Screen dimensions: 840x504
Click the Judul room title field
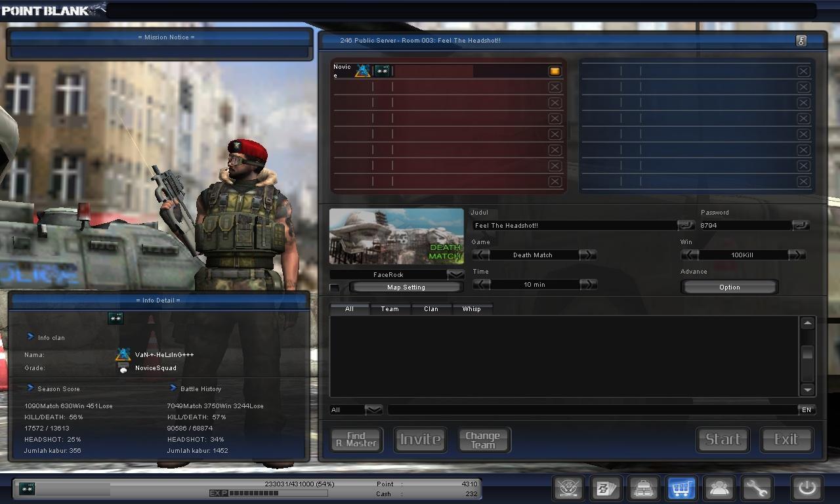point(575,225)
